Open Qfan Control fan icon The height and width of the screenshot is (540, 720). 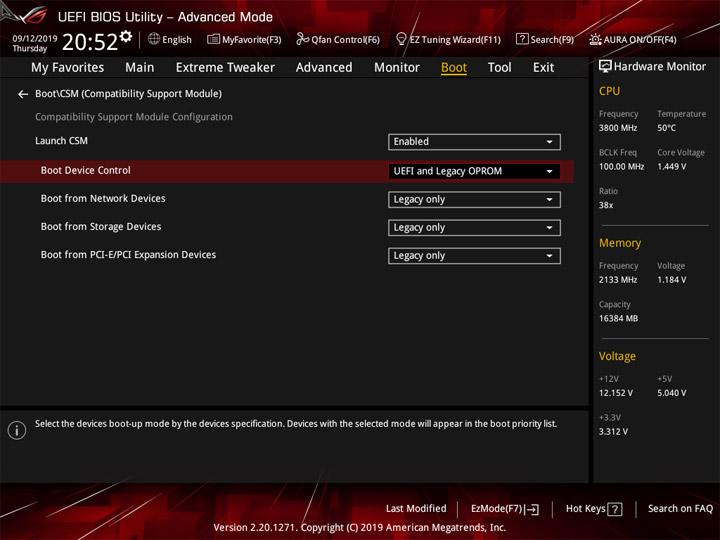pyautogui.click(x=302, y=39)
